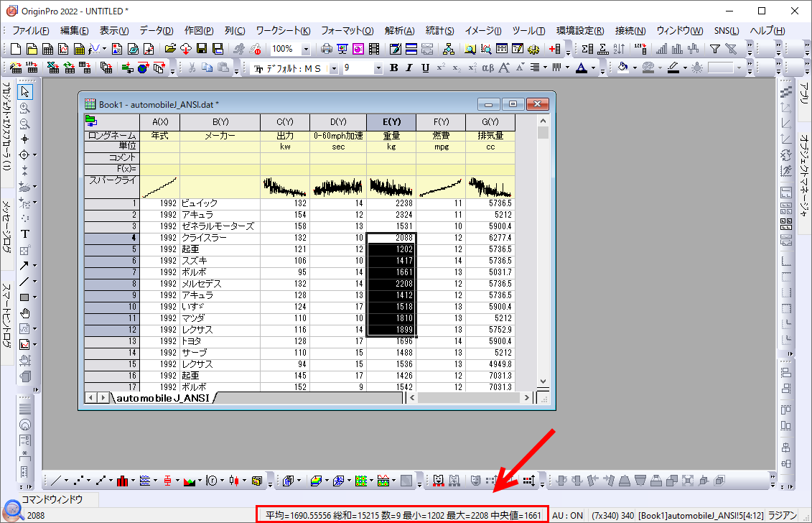
Task: Select column header E(Y)
Action: 391,122
